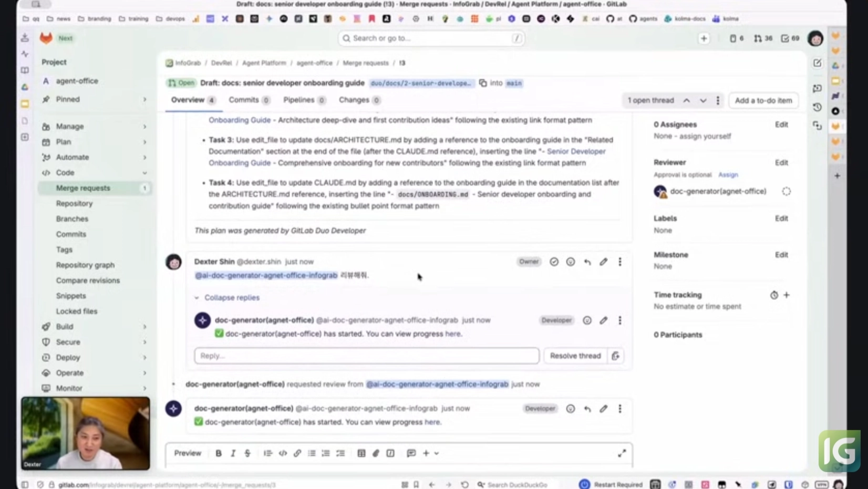This screenshot has height=489, width=868.
Task: Click the Resolve thread button
Action: tap(575, 356)
